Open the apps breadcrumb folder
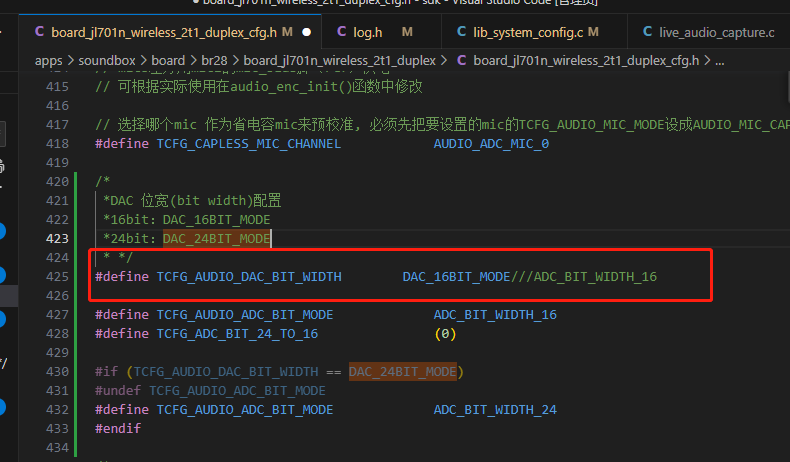The width and height of the screenshot is (790, 462). coord(49,61)
